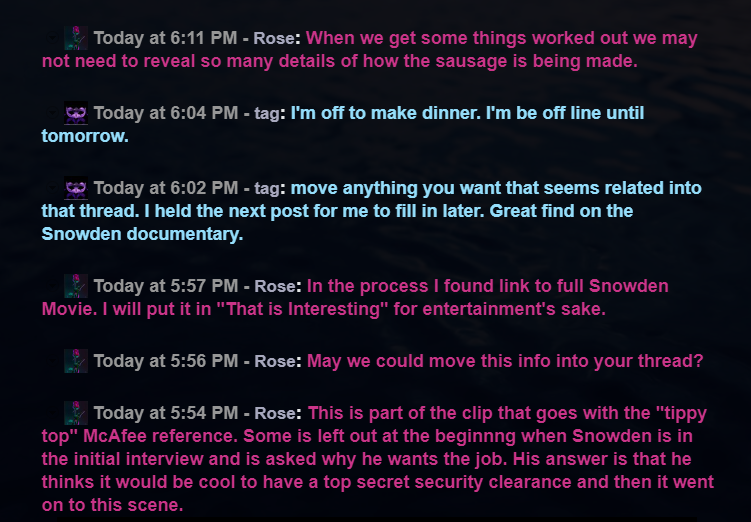The image size is (751, 522).
Task: Open Rose's avatar on the 5:54 PM message
Action: coord(76,412)
